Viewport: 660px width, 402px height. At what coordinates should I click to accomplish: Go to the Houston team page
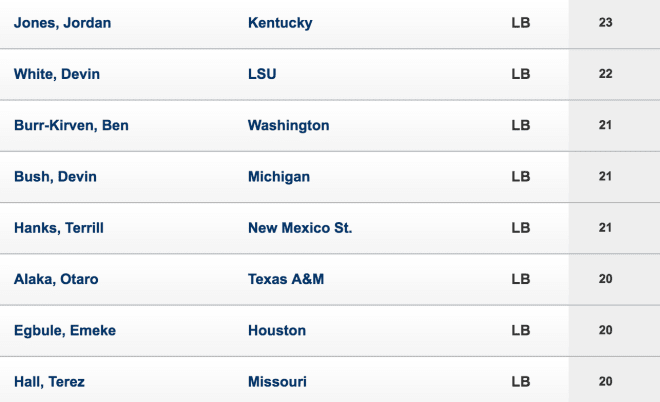pos(277,331)
